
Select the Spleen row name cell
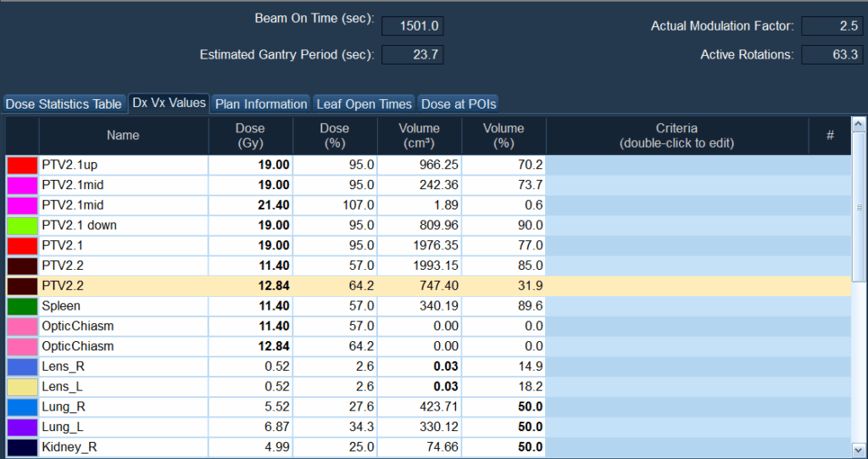[x=123, y=306]
